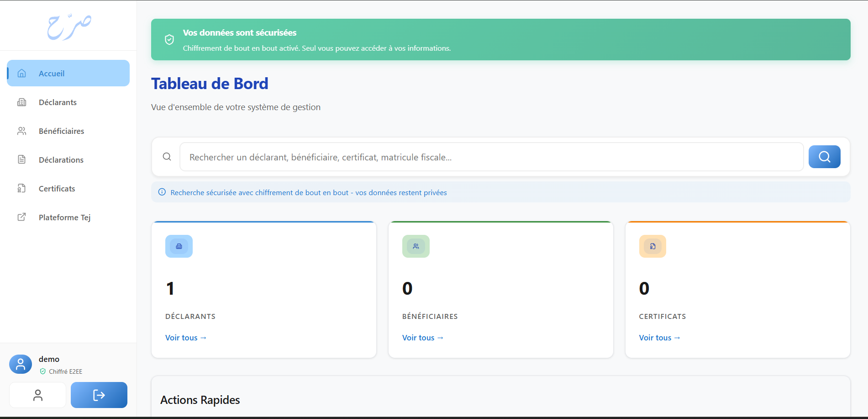Click the green shield beside Chiffré E2EE
Image resolution: width=868 pixels, height=419 pixels.
(43, 371)
